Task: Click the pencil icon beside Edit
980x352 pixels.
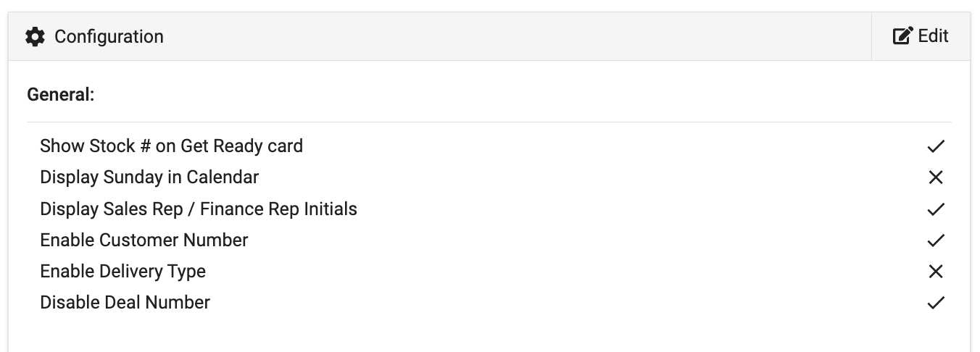Action: pyautogui.click(x=902, y=36)
